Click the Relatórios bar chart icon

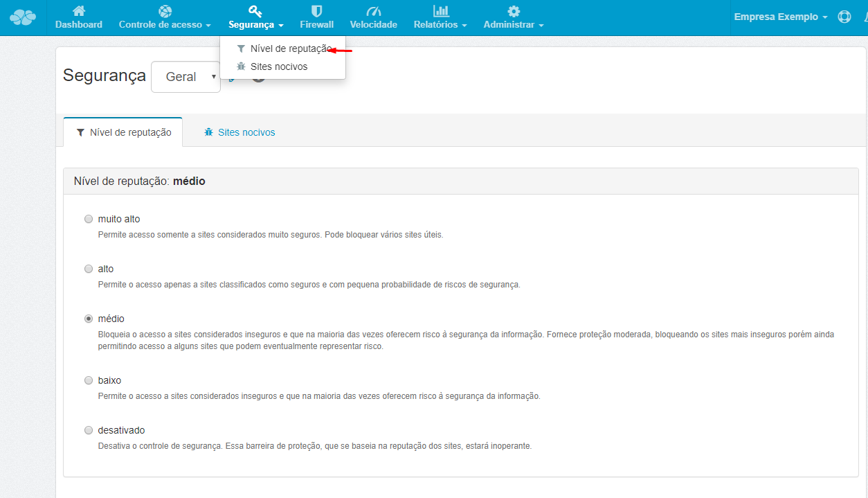tap(441, 11)
